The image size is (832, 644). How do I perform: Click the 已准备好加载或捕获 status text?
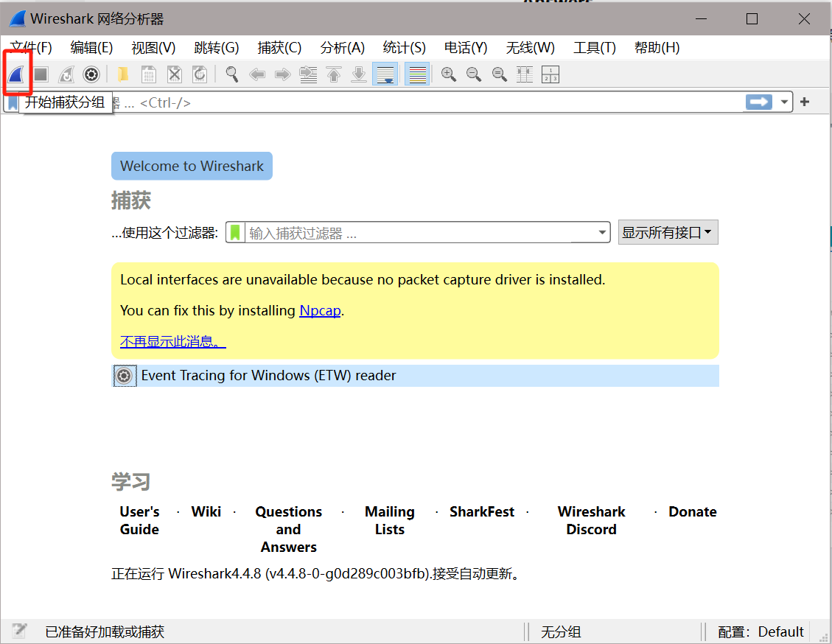pyautogui.click(x=105, y=631)
